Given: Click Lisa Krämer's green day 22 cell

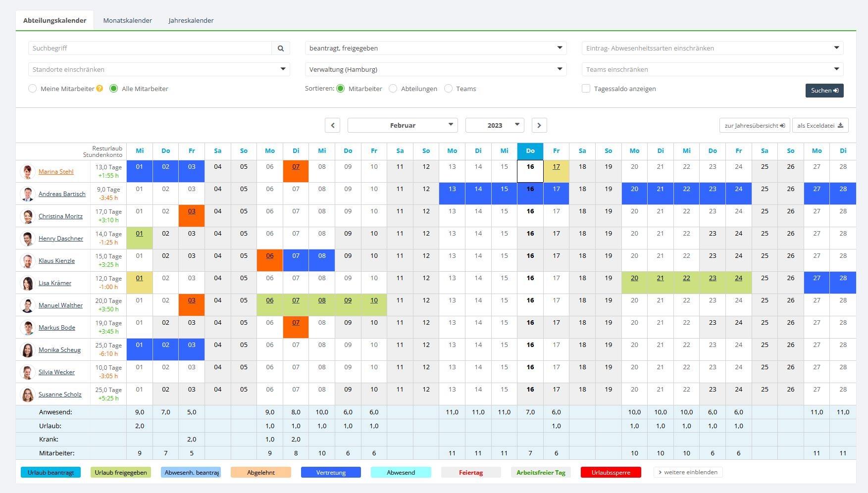Looking at the screenshot, I should tap(686, 283).
